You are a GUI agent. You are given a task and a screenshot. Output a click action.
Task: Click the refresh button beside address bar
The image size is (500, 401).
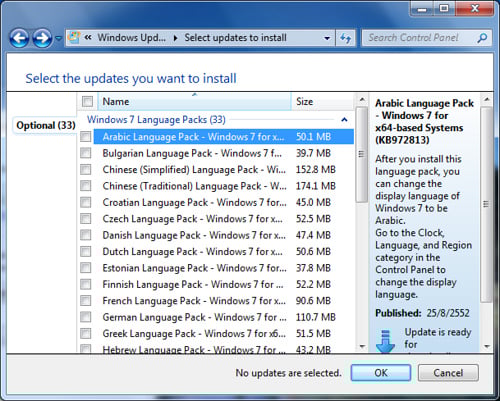[x=345, y=38]
